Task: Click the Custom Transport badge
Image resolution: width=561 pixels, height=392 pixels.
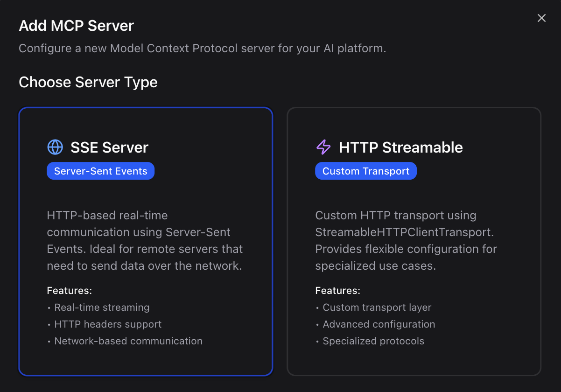Action: tap(365, 171)
